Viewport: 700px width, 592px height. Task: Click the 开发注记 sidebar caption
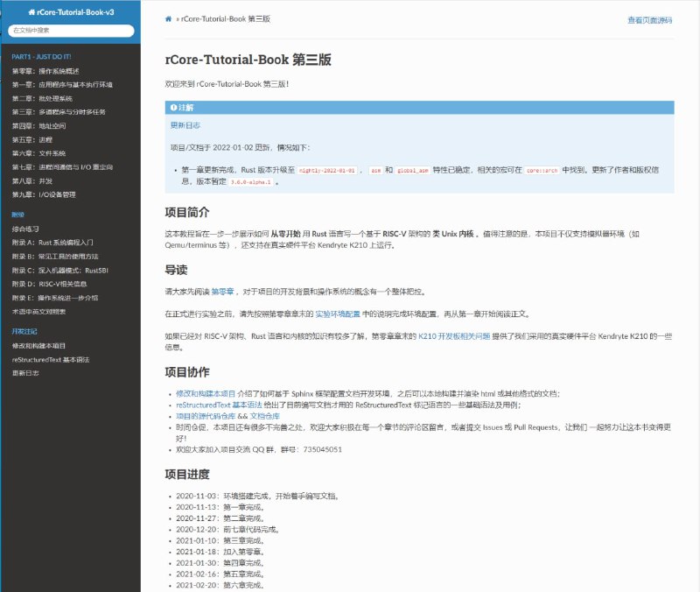coord(24,332)
